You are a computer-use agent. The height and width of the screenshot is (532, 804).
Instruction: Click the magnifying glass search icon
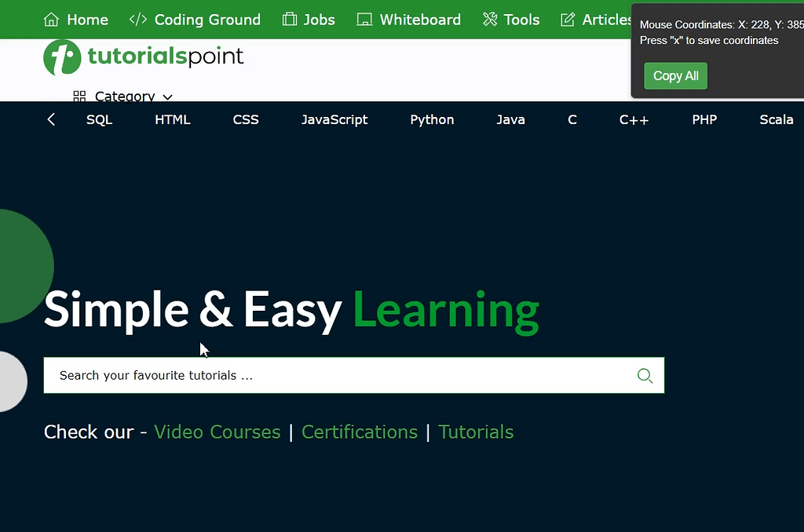click(x=645, y=376)
